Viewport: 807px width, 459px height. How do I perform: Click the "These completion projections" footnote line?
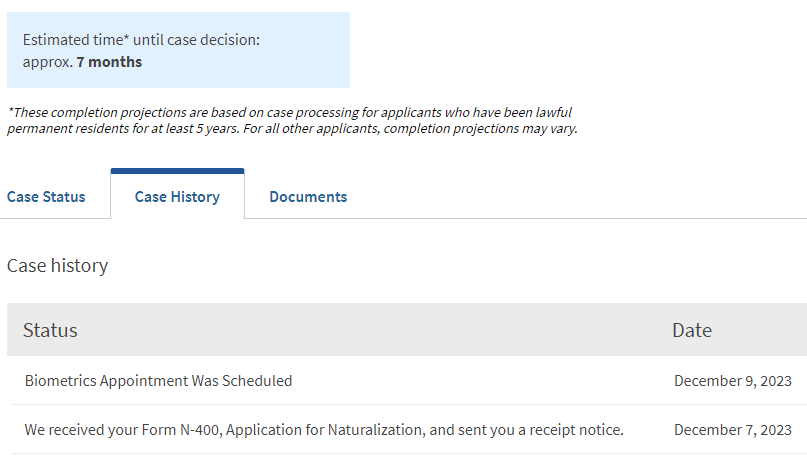coord(290,112)
